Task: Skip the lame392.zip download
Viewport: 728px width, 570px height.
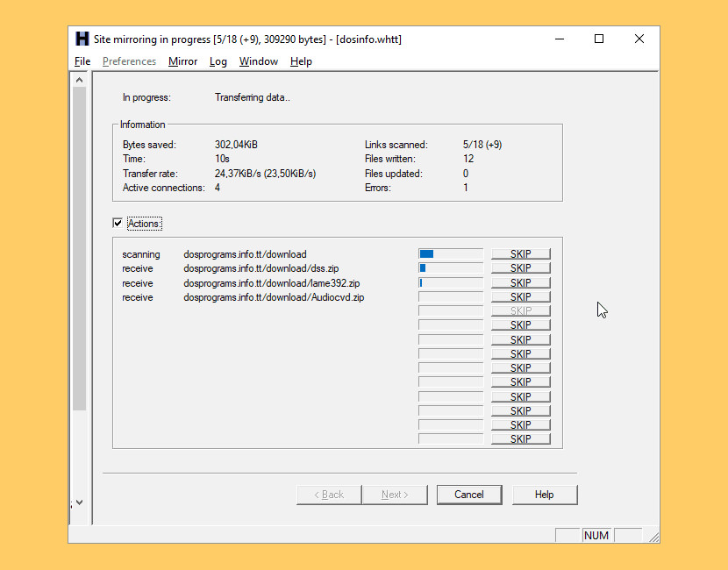Action: coord(520,282)
